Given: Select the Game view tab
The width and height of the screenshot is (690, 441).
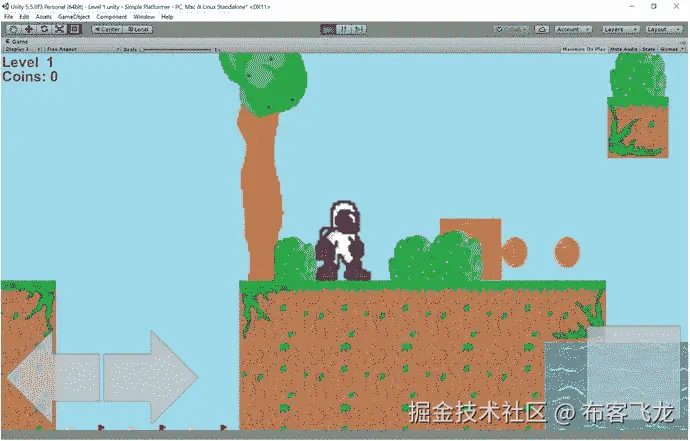Looking at the screenshot, I should [x=17, y=41].
